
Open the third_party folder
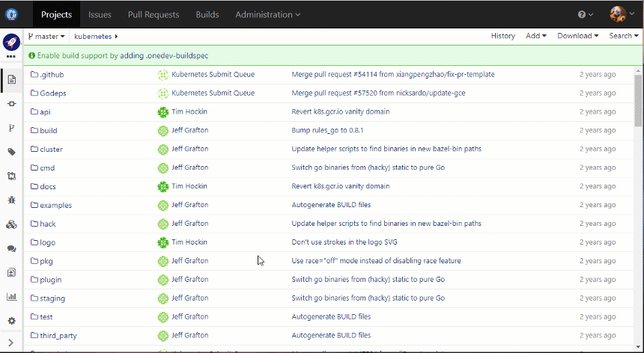58,336
